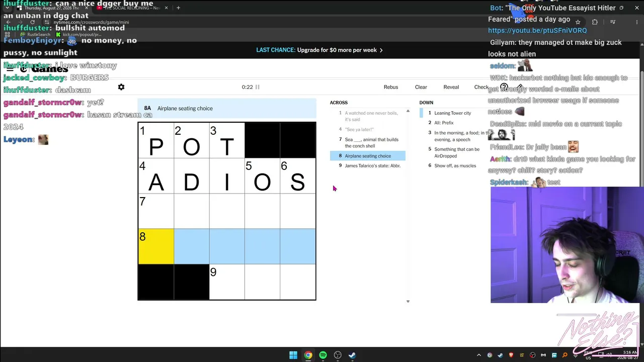This screenshot has height=362, width=644.
Task: Reload the crossword page
Action: point(32,22)
